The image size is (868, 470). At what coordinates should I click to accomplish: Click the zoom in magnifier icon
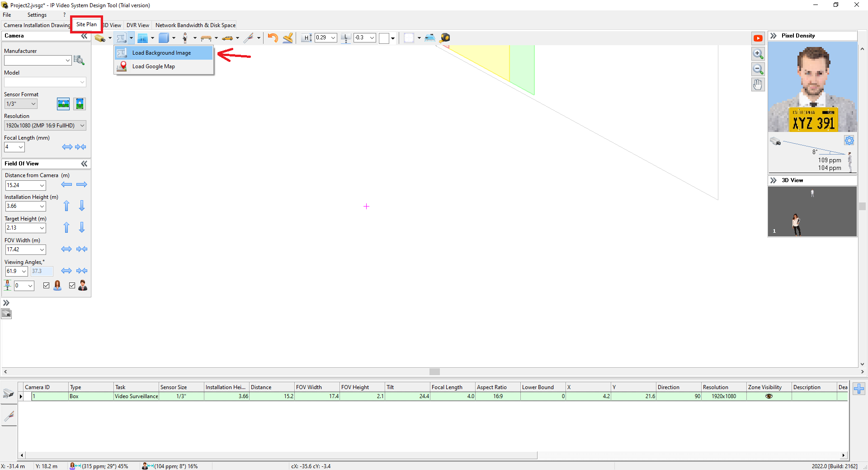758,54
